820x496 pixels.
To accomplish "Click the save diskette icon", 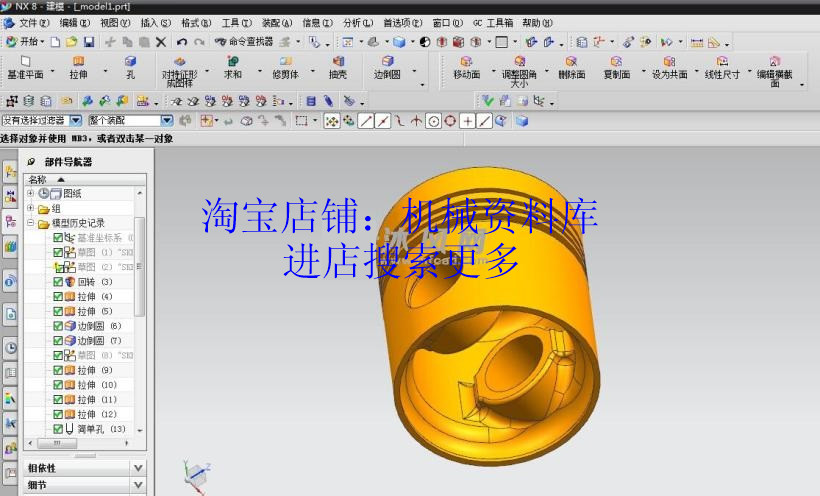I will pos(89,42).
